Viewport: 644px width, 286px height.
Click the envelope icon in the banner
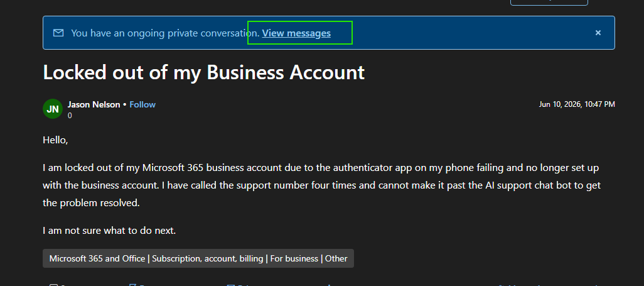tap(58, 33)
